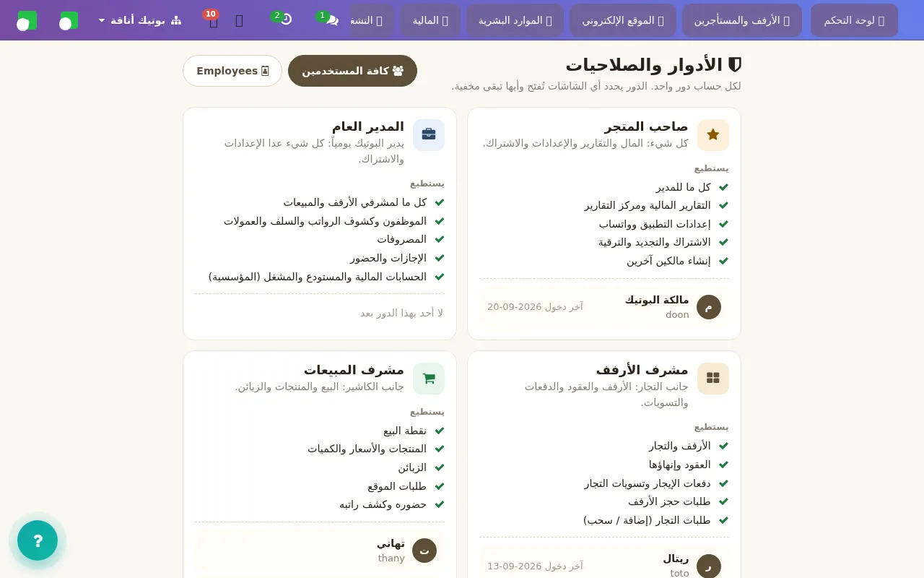Open the الأرفف والمستأجرين menu
Screen dimensions: 924x578
pos(742,20)
